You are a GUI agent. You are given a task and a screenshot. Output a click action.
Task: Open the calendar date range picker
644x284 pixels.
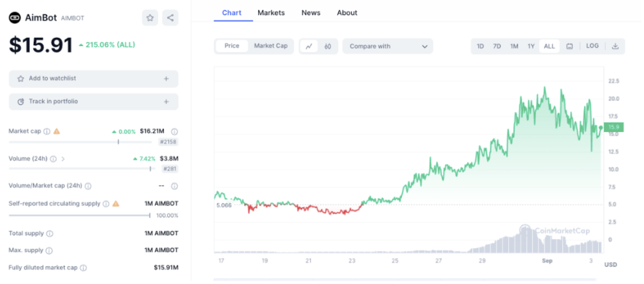(x=570, y=46)
